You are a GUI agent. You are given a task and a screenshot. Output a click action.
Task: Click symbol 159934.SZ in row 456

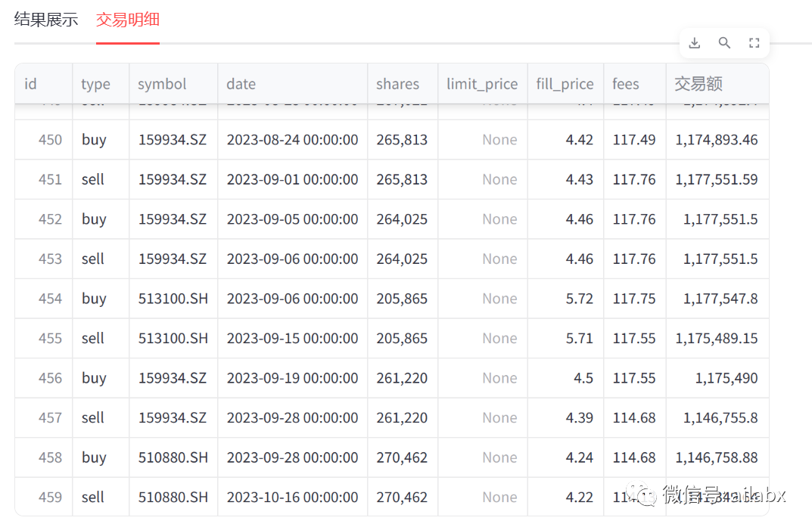[x=173, y=378]
